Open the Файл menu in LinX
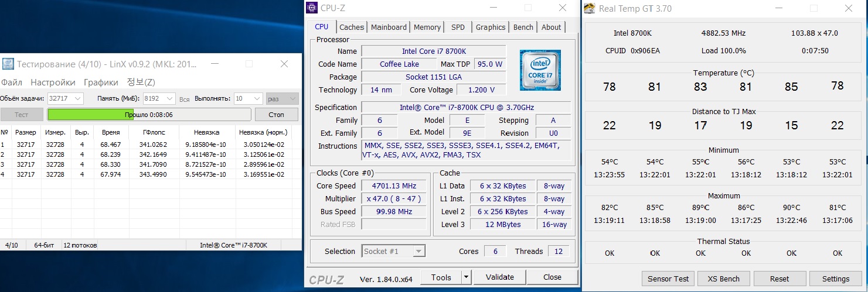The height and width of the screenshot is (292, 868). pos(12,82)
